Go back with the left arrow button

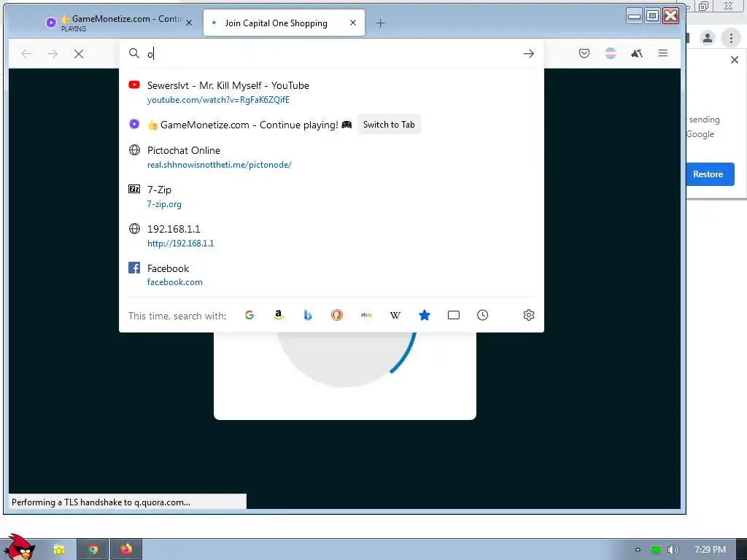pos(26,54)
